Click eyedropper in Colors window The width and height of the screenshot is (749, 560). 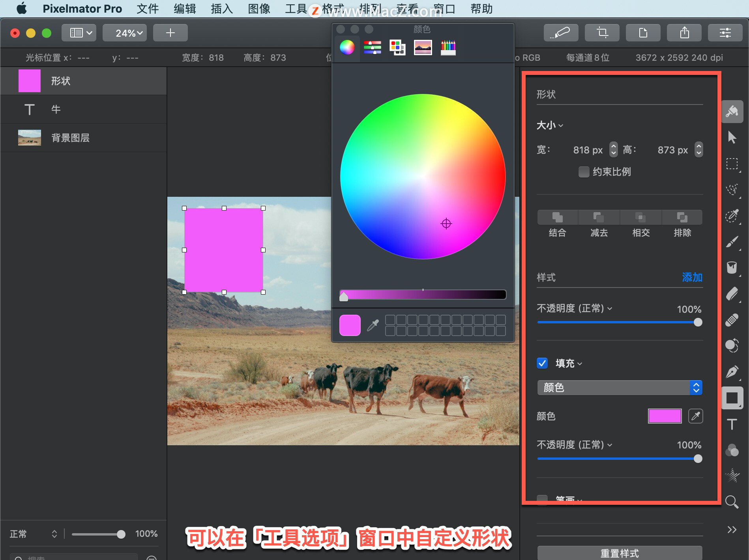click(373, 325)
